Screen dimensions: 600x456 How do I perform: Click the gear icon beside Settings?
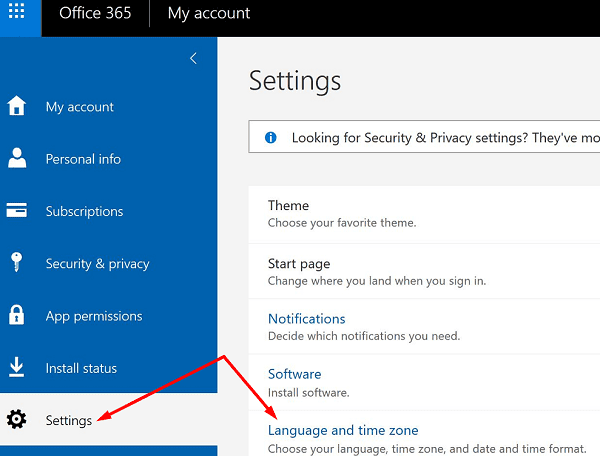(16, 419)
